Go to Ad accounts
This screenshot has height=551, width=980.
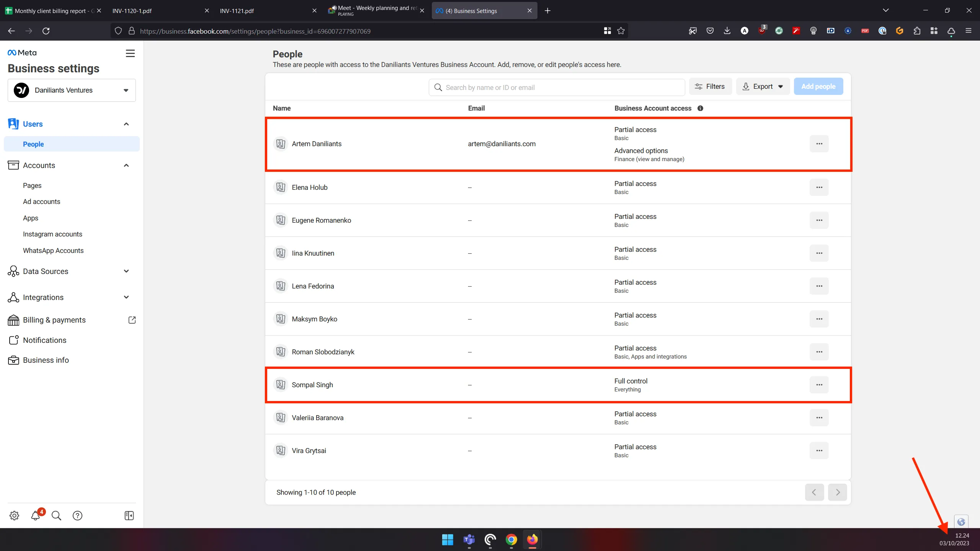click(41, 202)
